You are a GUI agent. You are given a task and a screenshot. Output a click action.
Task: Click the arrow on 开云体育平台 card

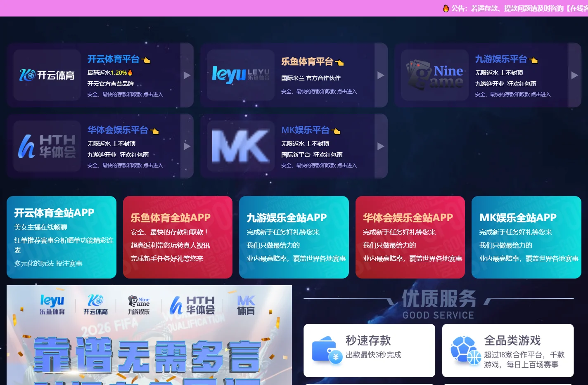point(187,75)
